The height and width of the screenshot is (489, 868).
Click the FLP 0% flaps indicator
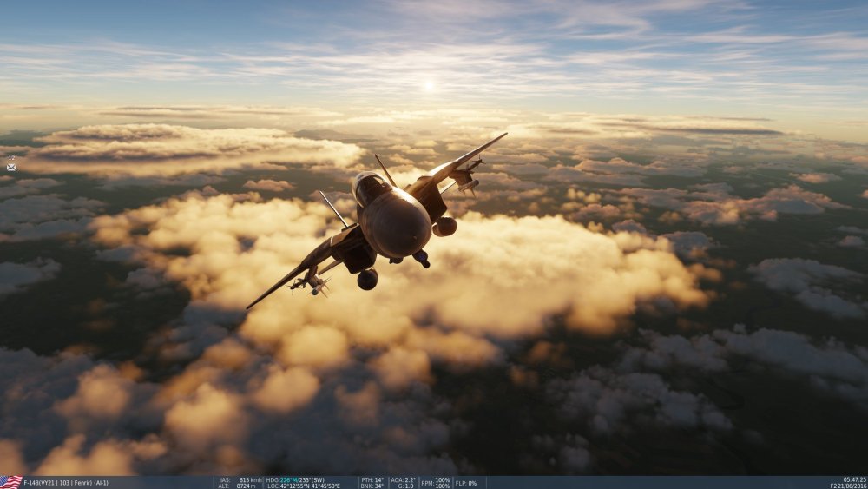tap(466, 482)
